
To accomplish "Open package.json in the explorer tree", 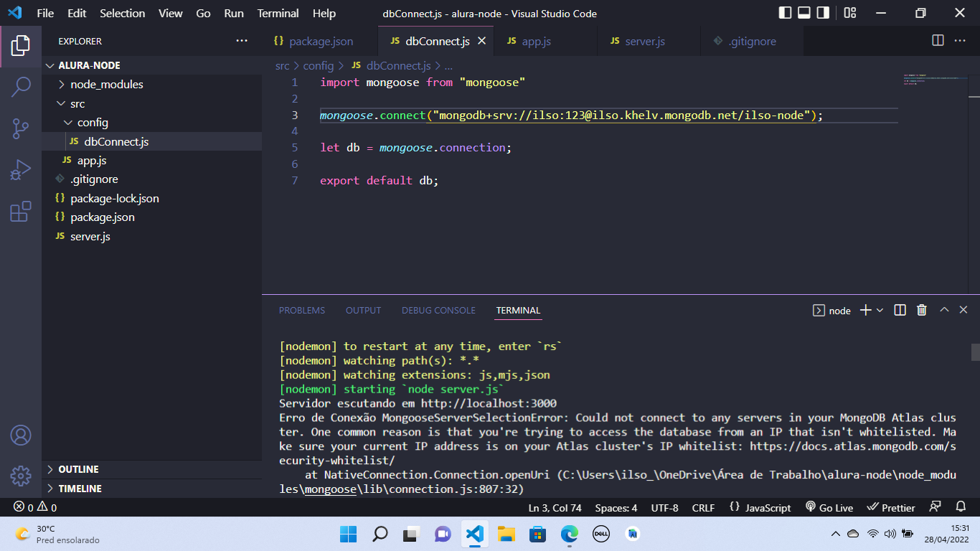I will pyautogui.click(x=151, y=217).
